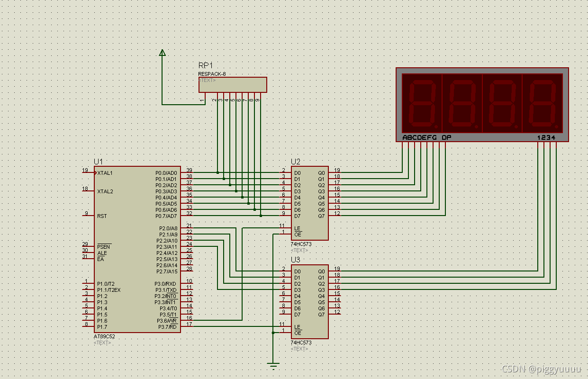Select the power terminal arrow symbol
Viewport: 588px width, 379px height.
click(x=163, y=53)
